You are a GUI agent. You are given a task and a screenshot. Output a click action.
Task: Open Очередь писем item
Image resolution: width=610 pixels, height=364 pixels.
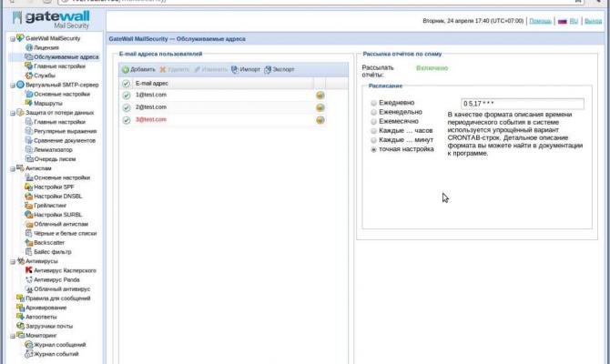(55, 159)
